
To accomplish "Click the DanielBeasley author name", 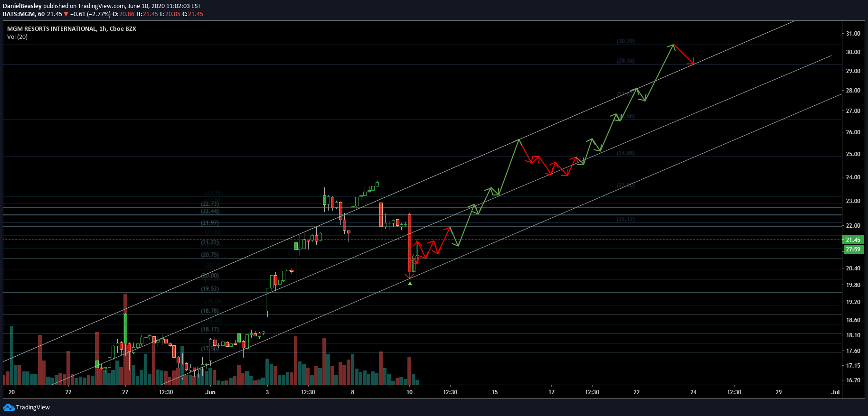I will [22, 6].
